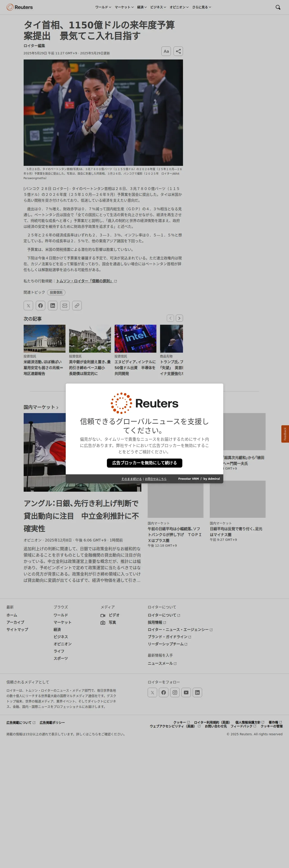The image size is (289, 868).
Task: Share article by email icon
Action: tap(65, 306)
